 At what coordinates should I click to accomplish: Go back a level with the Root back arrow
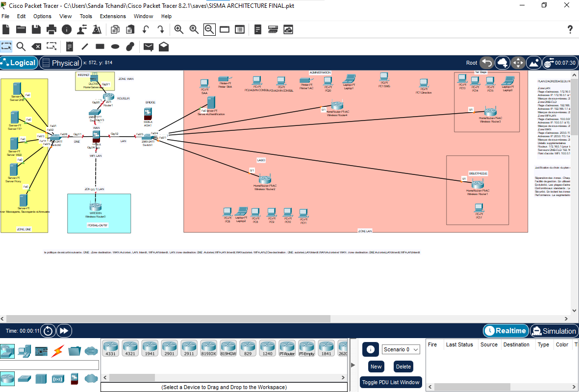pyautogui.click(x=487, y=63)
